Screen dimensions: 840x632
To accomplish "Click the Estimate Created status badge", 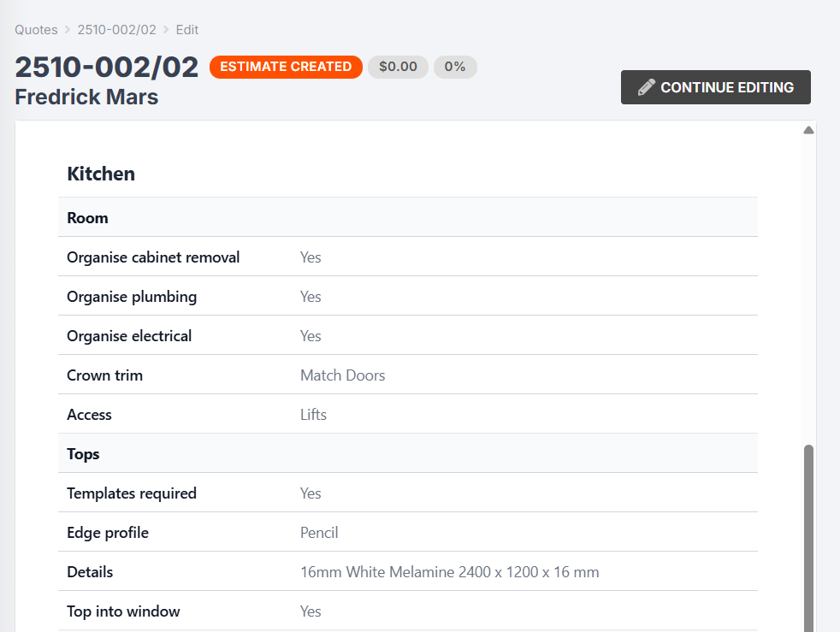I will pos(286,67).
